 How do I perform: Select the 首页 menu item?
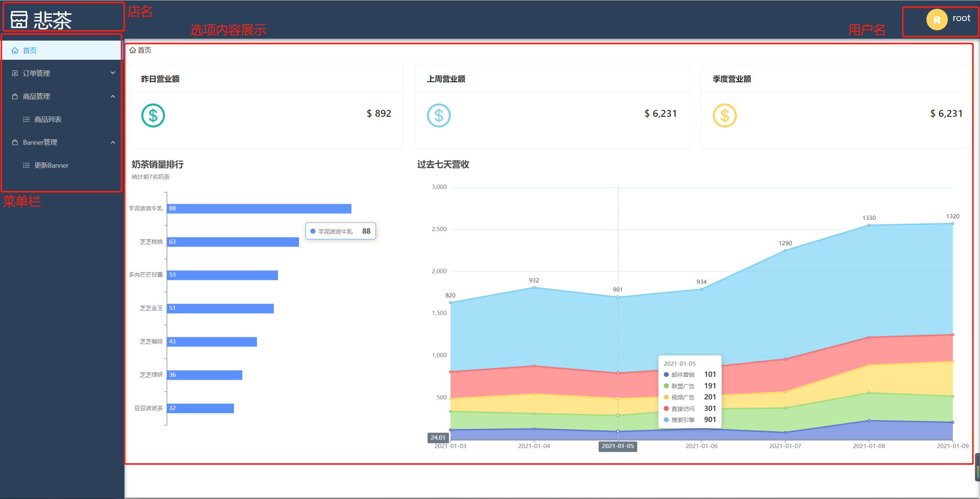[x=62, y=50]
